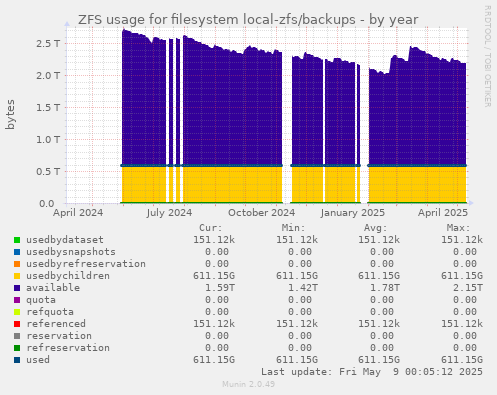Click the referenced red legend swatch
Image resolution: width=497 pixels, height=395 pixels.
[17, 324]
